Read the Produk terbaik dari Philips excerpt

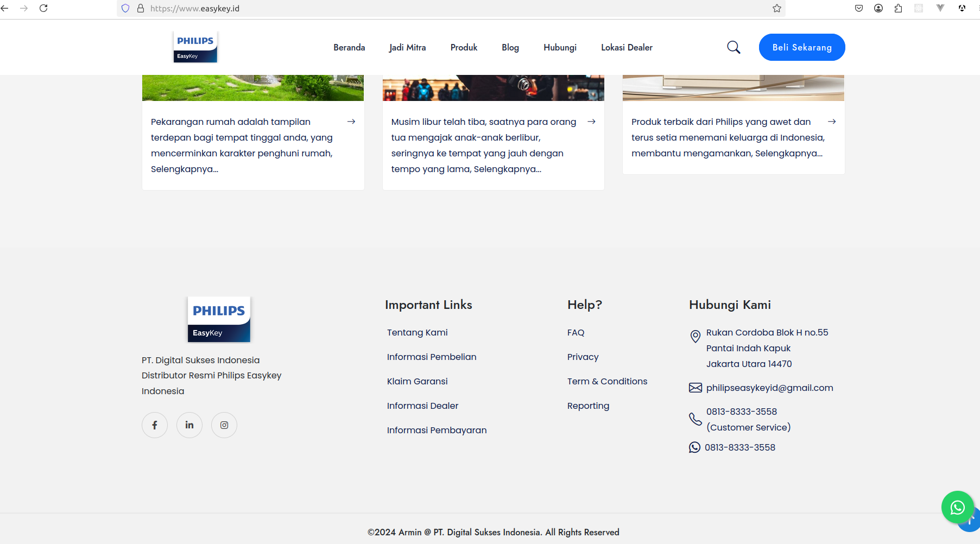click(x=728, y=137)
